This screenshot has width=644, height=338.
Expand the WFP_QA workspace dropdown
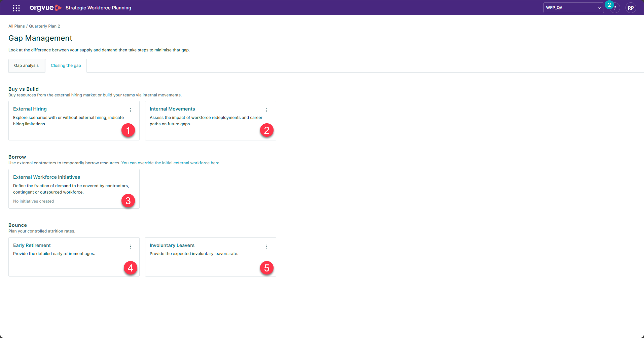click(599, 8)
